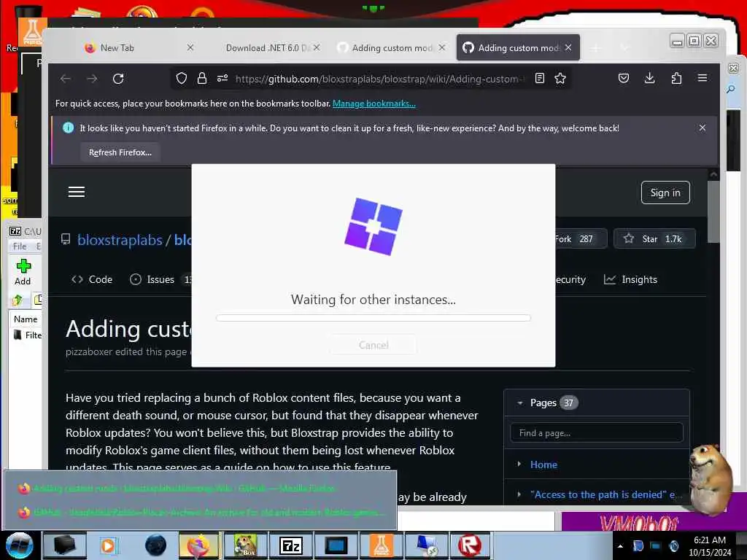Click the taskbar clock showing 6:21 AM
Viewport: 747px width, 560px height.
(x=709, y=545)
